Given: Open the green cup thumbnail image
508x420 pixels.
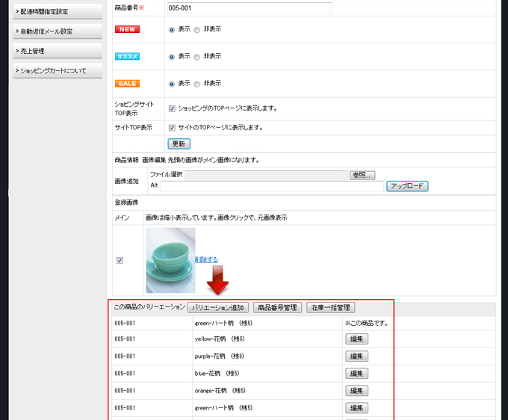Looking at the screenshot, I should (x=170, y=260).
